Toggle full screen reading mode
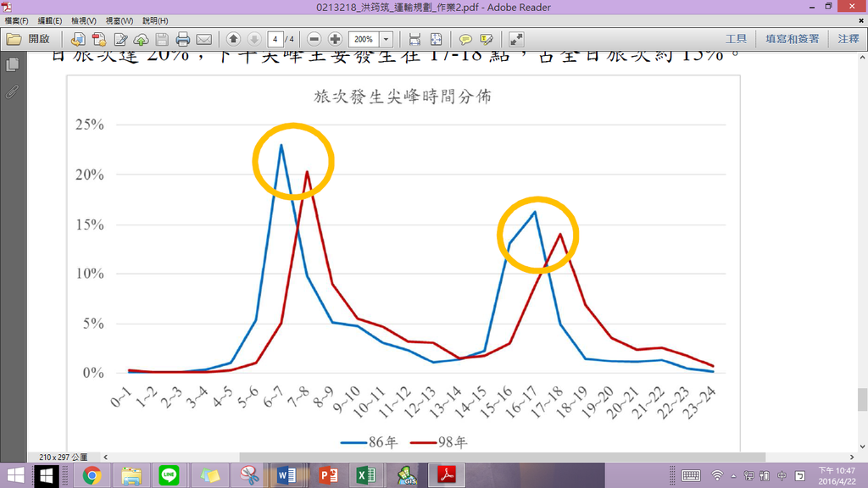 point(515,38)
